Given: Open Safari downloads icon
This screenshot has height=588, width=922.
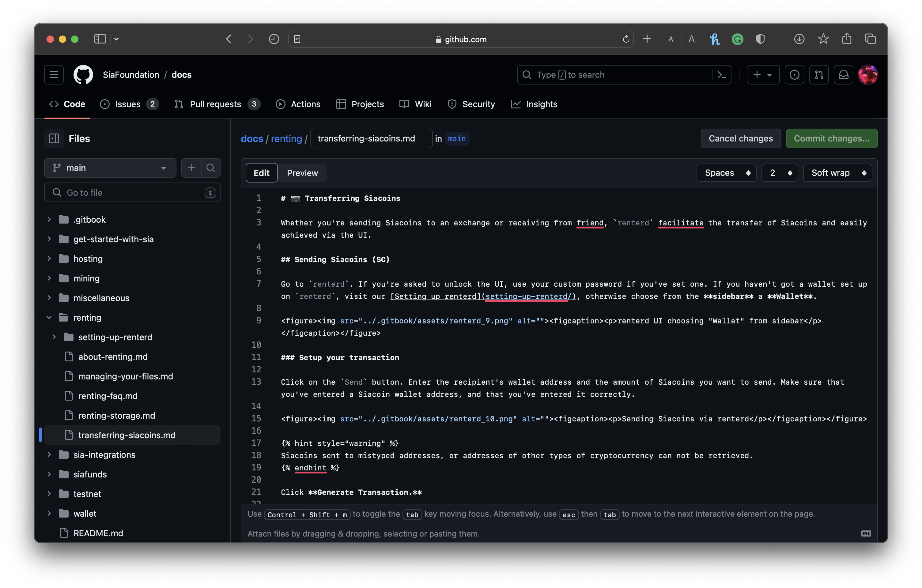Looking at the screenshot, I should click(x=799, y=39).
